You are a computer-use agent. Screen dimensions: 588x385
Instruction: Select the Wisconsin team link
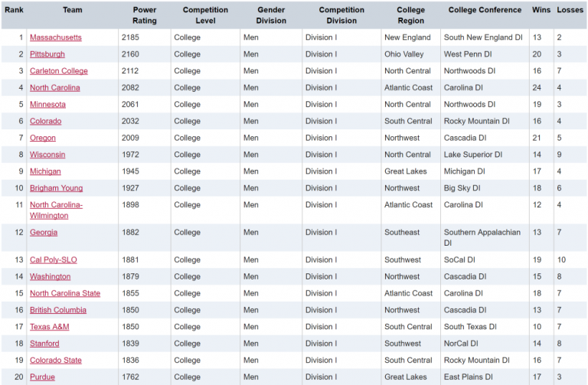coord(47,155)
